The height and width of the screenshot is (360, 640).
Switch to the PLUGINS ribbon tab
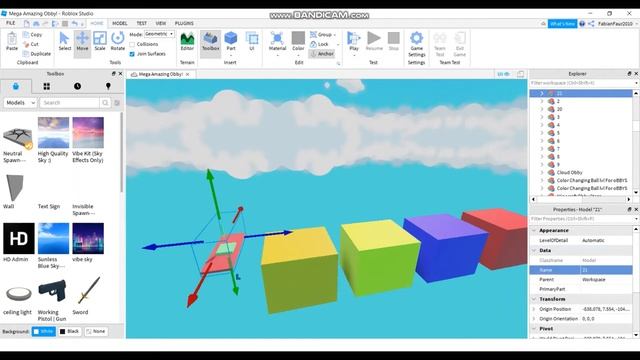point(184,23)
